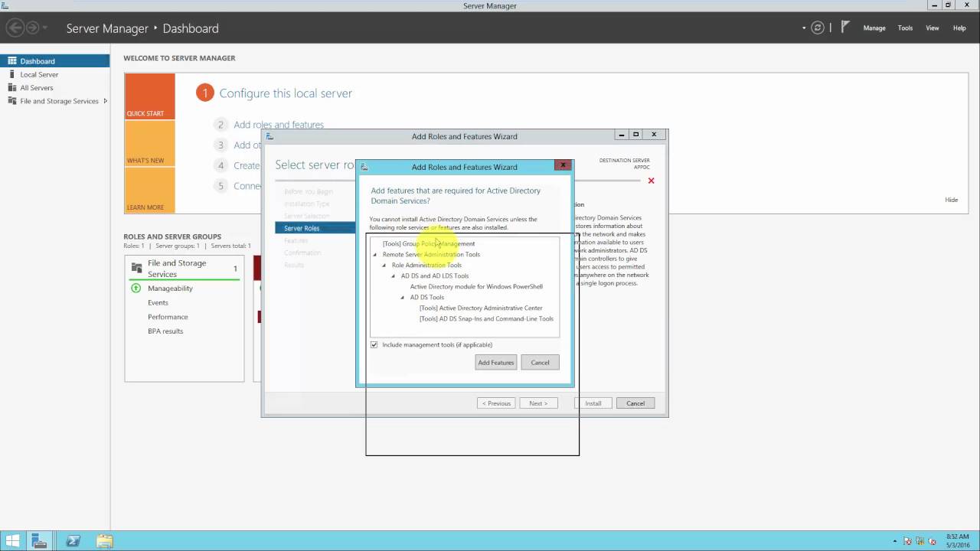Open BPA results in File and Storage tile
Screen dimensions: 980x551
tap(165, 331)
